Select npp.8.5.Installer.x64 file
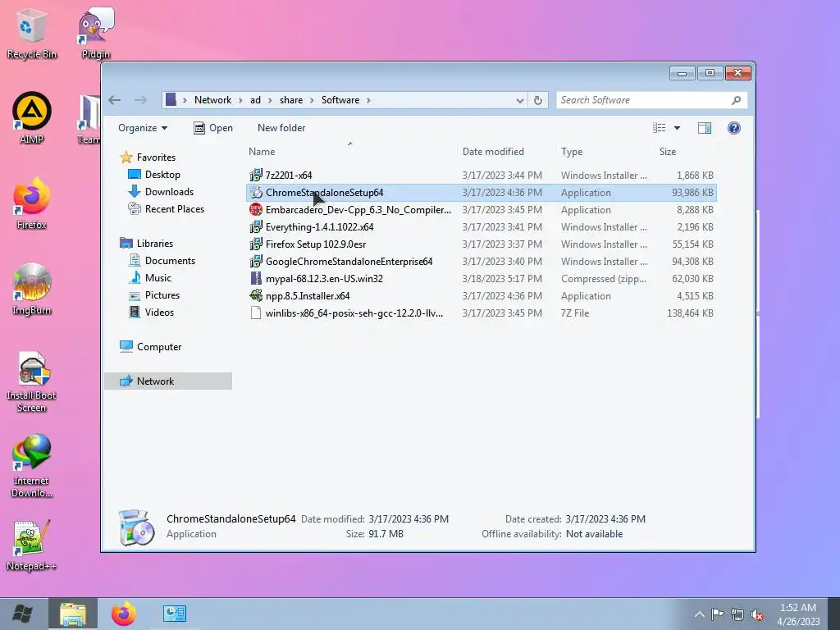This screenshot has width=840, height=630. pos(481,295)
